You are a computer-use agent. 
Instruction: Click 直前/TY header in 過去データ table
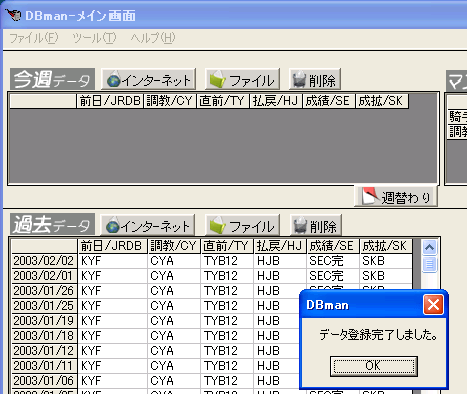[x=227, y=246]
